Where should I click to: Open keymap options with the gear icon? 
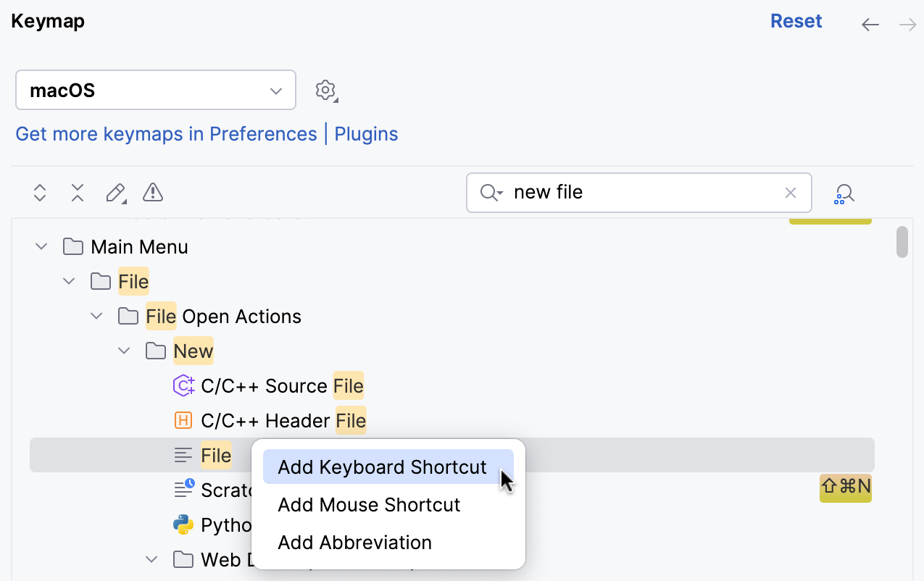pyautogui.click(x=325, y=90)
